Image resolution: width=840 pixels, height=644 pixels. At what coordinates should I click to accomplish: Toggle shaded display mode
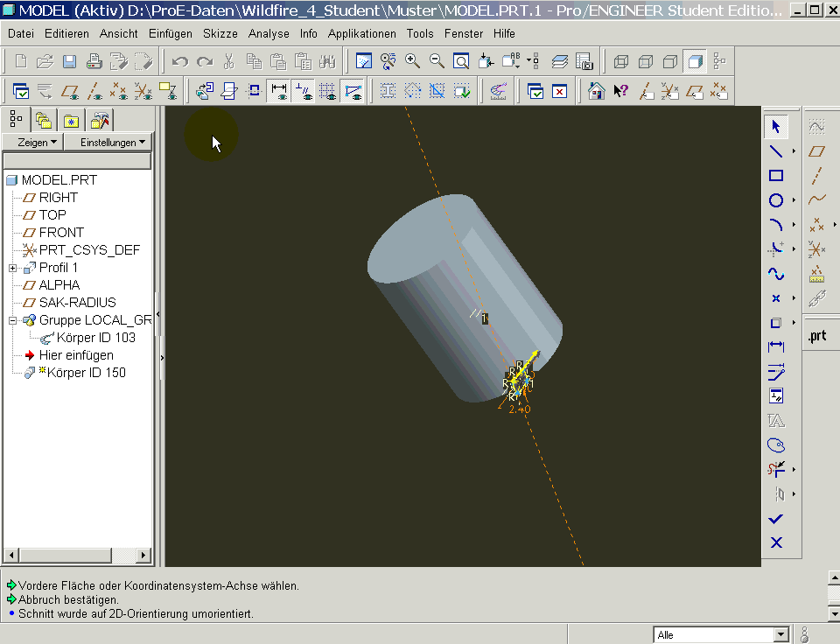pos(695,61)
